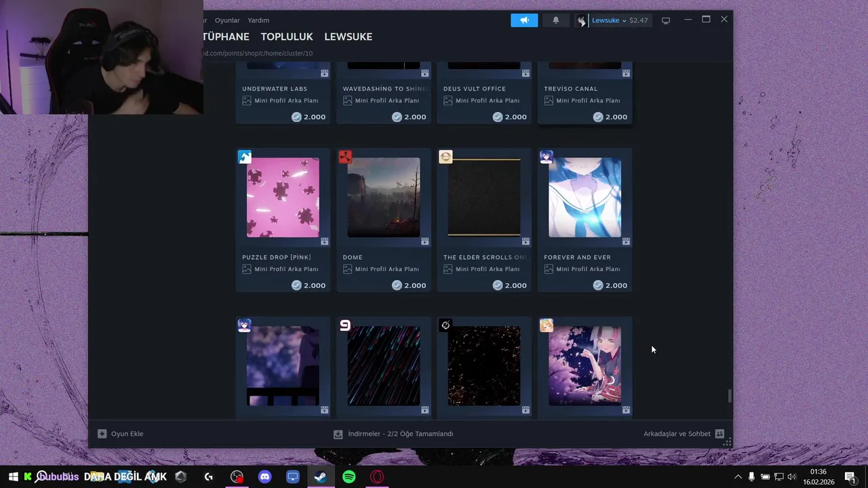
Task: Click the TREVISO CANAL title
Action: 571,89
